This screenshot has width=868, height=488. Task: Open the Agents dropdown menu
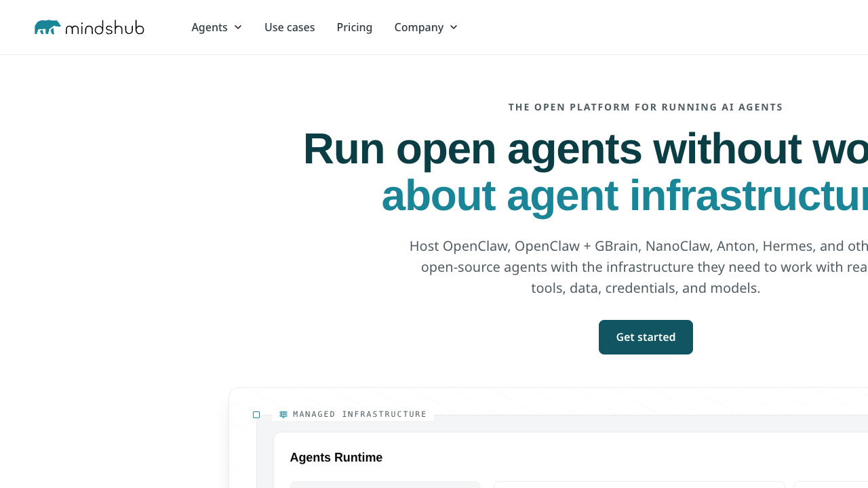pyautogui.click(x=216, y=27)
